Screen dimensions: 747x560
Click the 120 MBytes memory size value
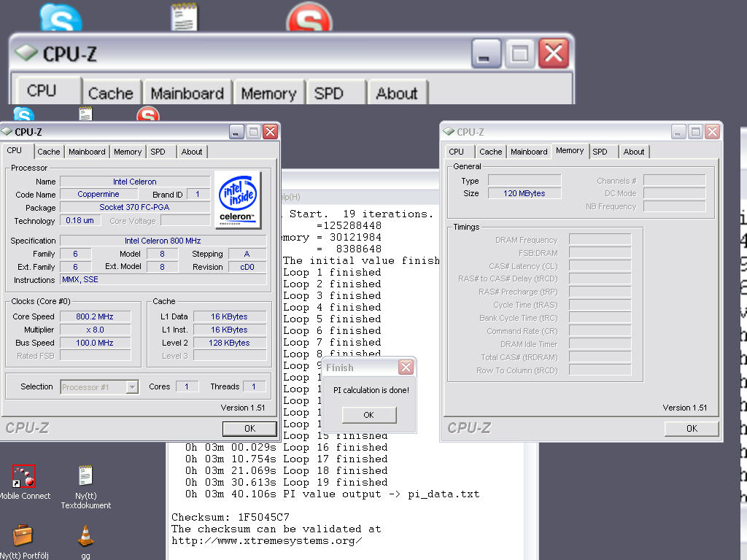(x=524, y=193)
